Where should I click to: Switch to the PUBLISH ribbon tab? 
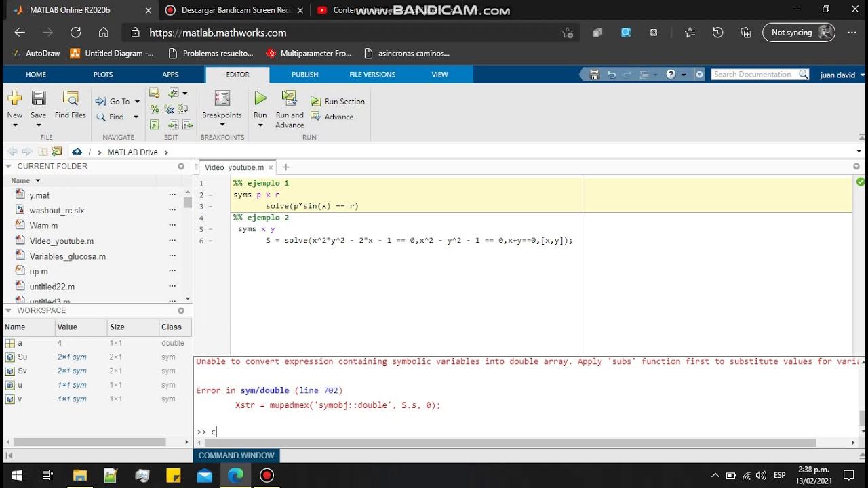click(x=304, y=75)
